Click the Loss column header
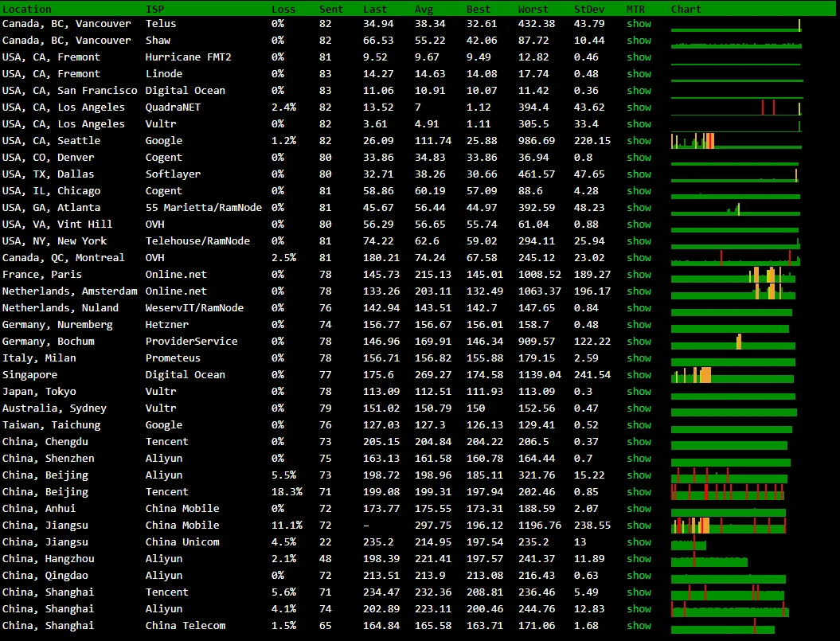The width and height of the screenshot is (840, 641). point(283,9)
